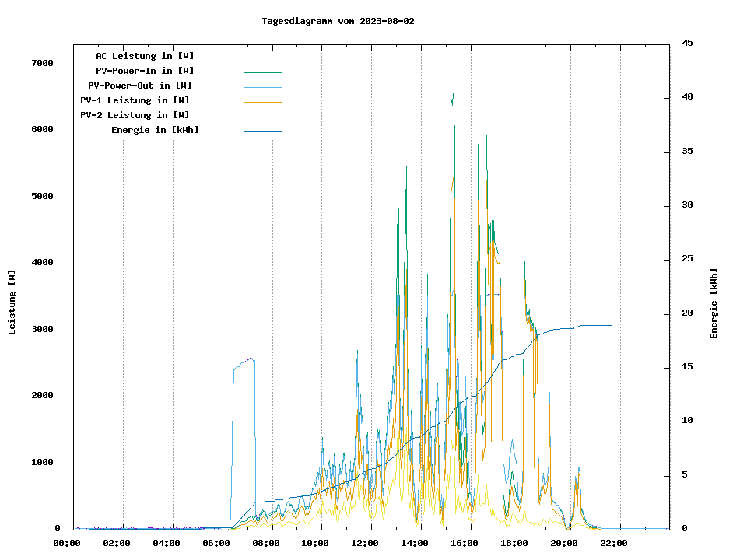This screenshot has height=560, width=747.
Task: Click the light blue PV-Power-Out legend line
Action: 262,87
